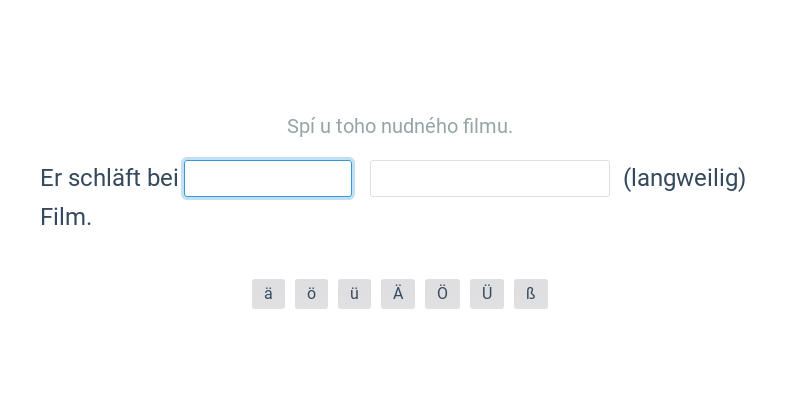Focus the first blank after 'bei'

click(268, 179)
